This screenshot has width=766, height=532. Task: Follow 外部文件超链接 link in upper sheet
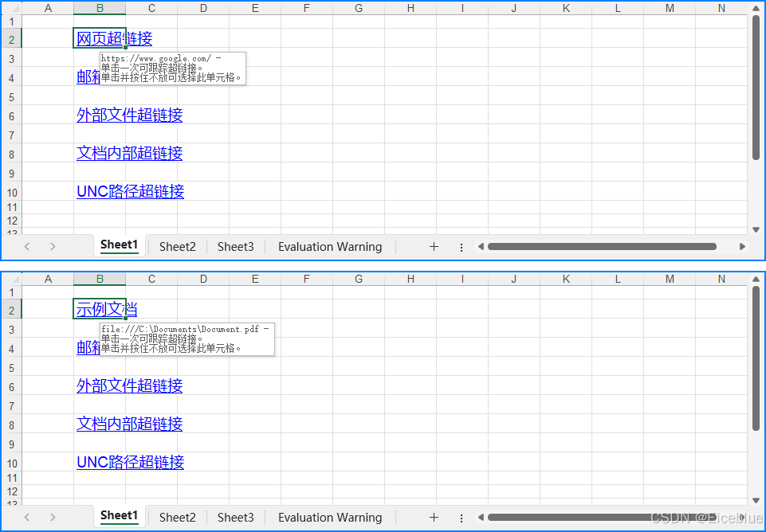pyautogui.click(x=129, y=115)
